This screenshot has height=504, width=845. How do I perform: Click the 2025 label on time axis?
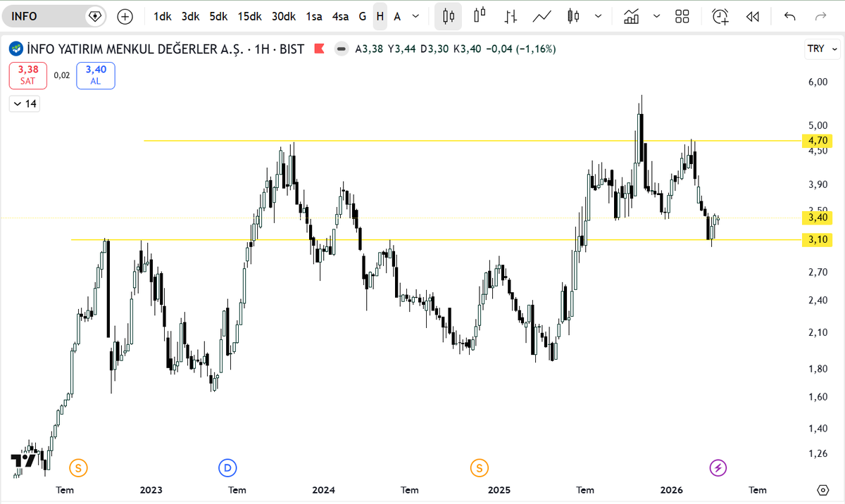click(x=499, y=490)
